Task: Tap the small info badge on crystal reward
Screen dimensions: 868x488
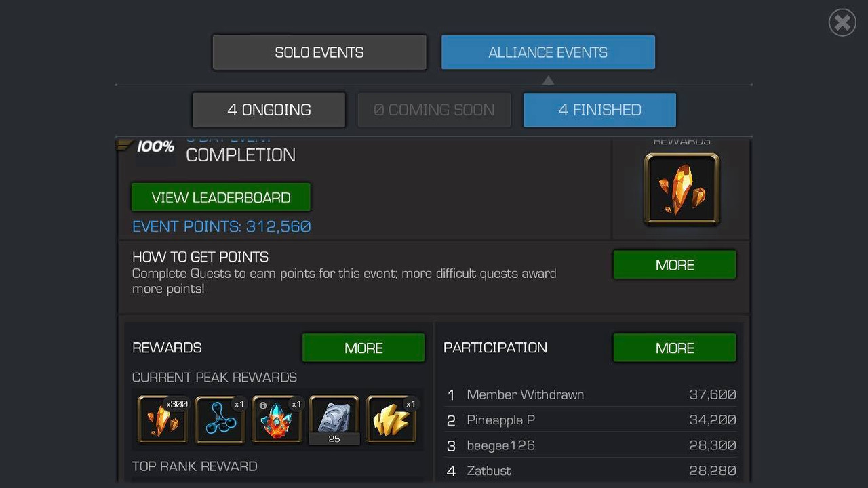Action: click(263, 405)
